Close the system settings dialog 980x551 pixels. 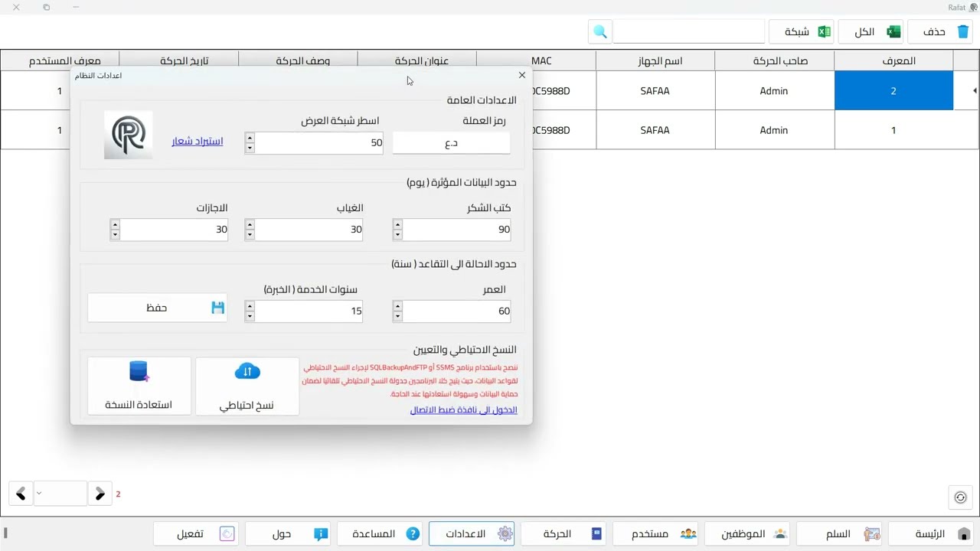(522, 75)
